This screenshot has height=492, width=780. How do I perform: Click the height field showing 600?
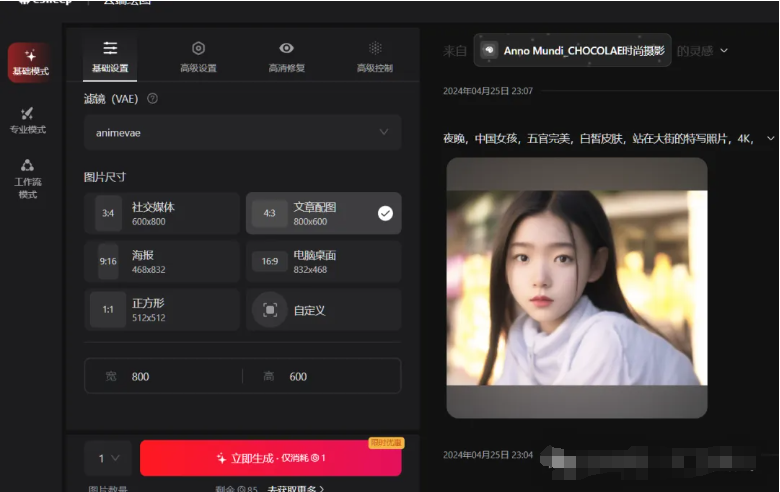click(321, 376)
